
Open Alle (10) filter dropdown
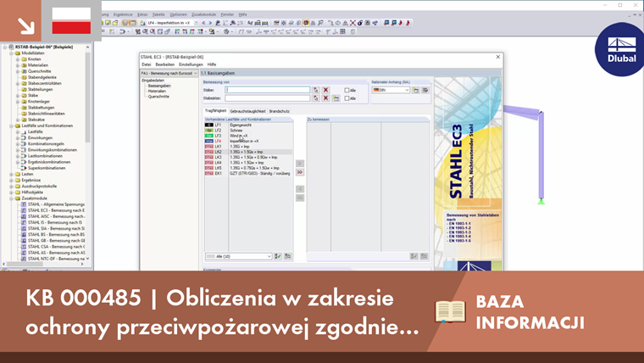click(238, 256)
